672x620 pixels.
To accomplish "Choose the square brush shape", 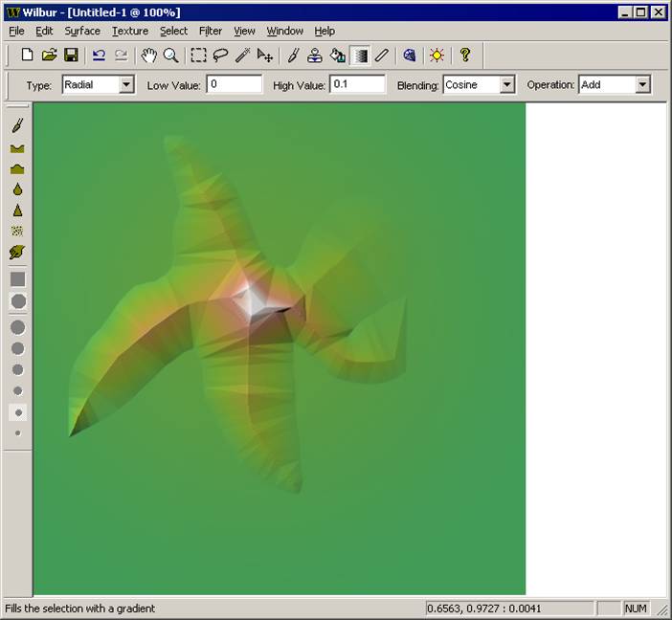I will tap(17, 279).
